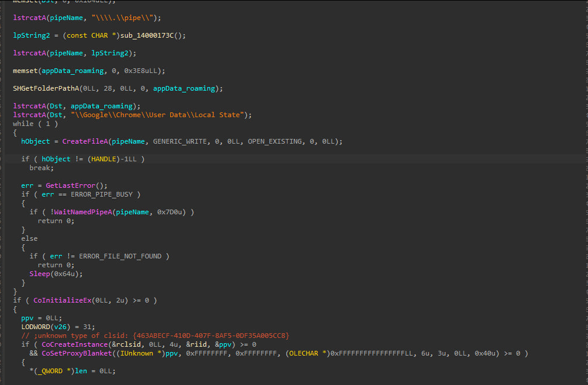Click the const CHAR * cast

coord(91,35)
